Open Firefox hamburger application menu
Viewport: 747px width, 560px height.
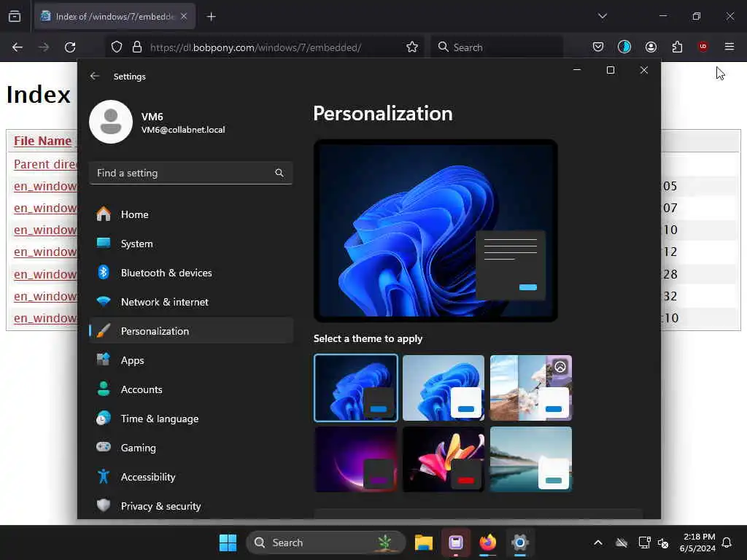pos(729,47)
